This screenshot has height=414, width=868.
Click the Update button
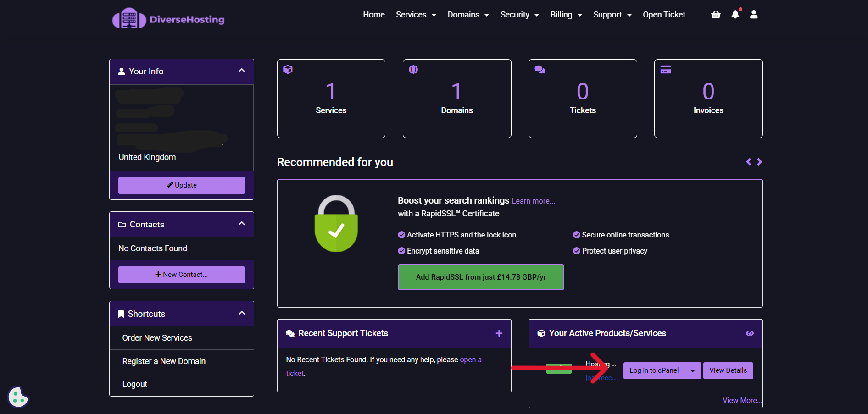tap(182, 185)
